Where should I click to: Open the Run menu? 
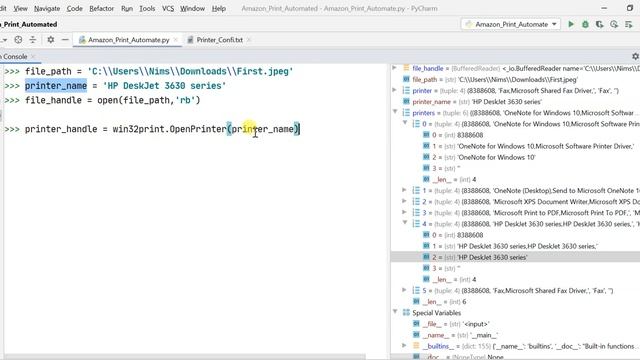click(127, 8)
